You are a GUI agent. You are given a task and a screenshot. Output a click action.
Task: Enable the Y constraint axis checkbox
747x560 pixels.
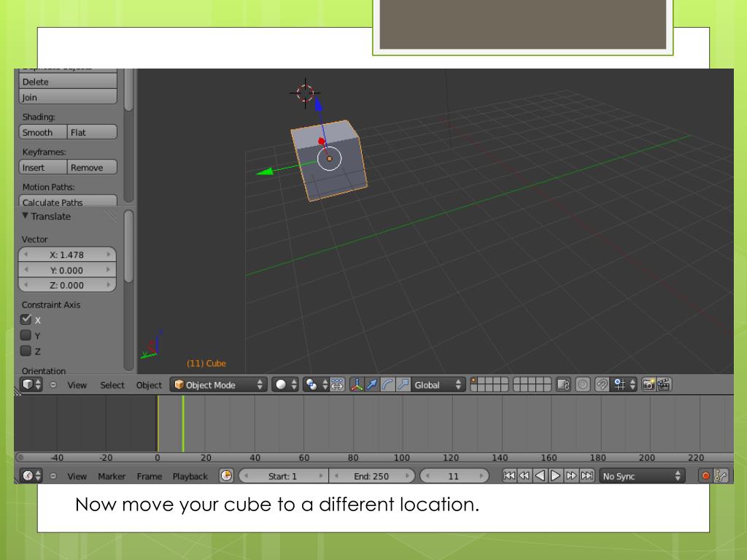pyautogui.click(x=26, y=335)
